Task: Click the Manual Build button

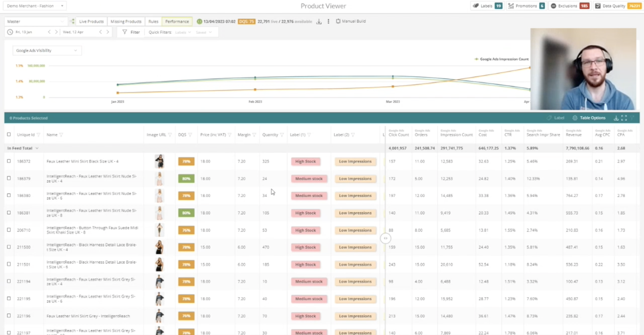Action: pos(351,21)
